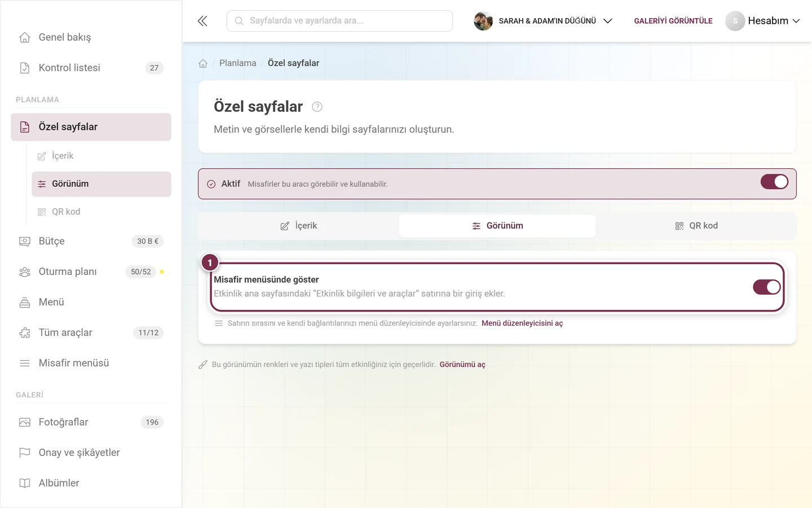Toggle the Aktif tool switch
Image resolution: width=812 pixels, height=508 pixels.
click(x=774, y=182)
